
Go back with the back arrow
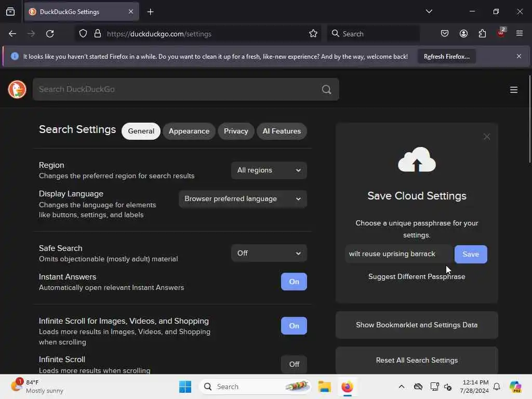point(12,34)
